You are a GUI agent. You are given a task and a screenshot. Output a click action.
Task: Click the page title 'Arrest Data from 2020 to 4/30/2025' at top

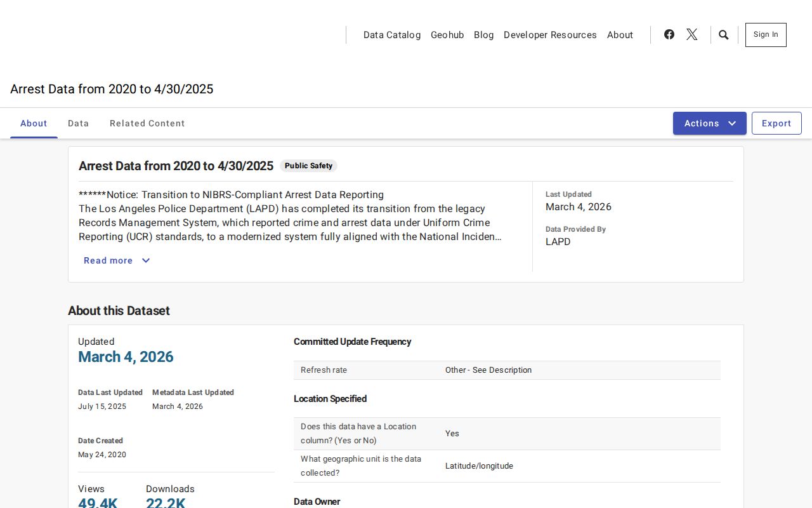(112, 89)
